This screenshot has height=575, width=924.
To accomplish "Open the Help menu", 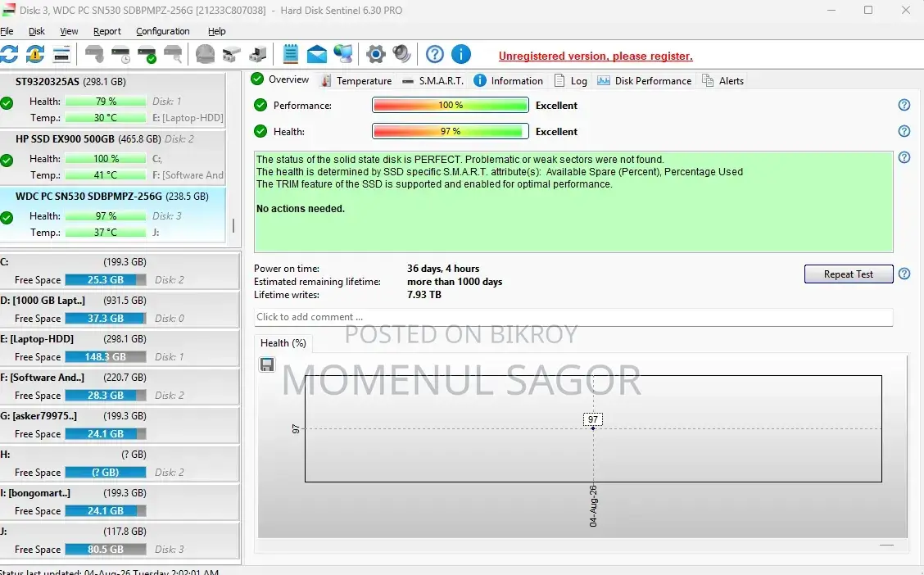I will [217, 31].
